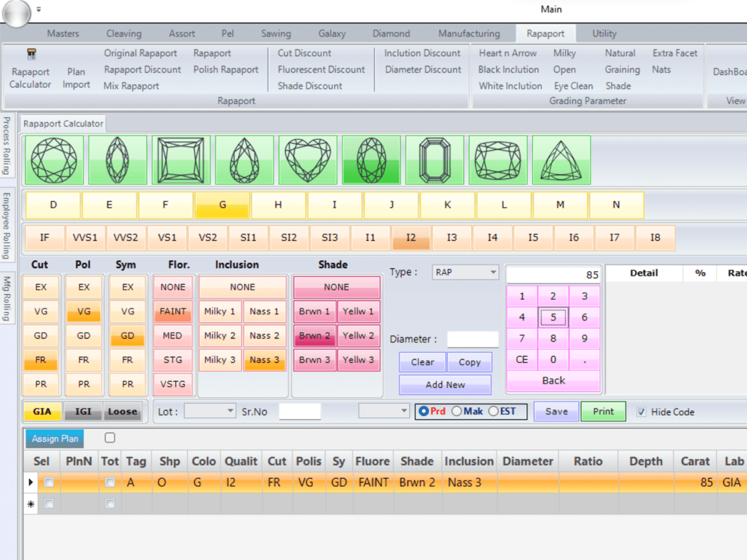Select Milky 2 inclusion
This screenshot has width=747, height=560.
click(220, 336)
